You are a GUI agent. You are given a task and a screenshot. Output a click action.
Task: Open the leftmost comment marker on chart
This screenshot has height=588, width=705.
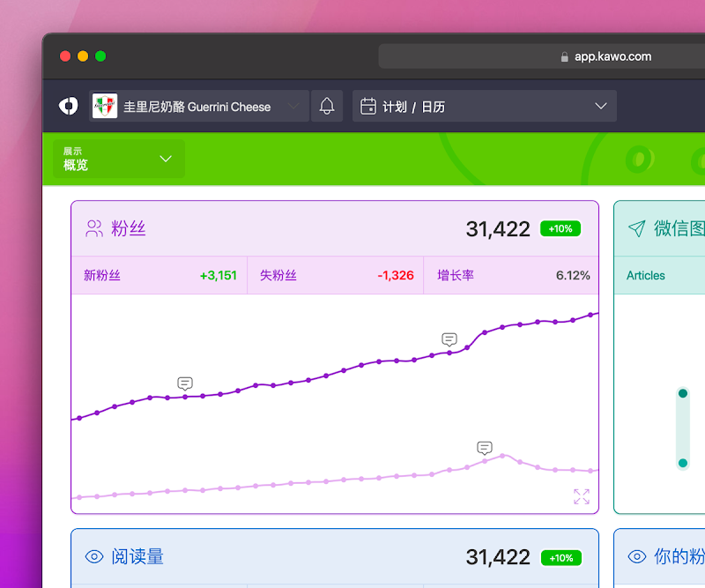point(185,383)
